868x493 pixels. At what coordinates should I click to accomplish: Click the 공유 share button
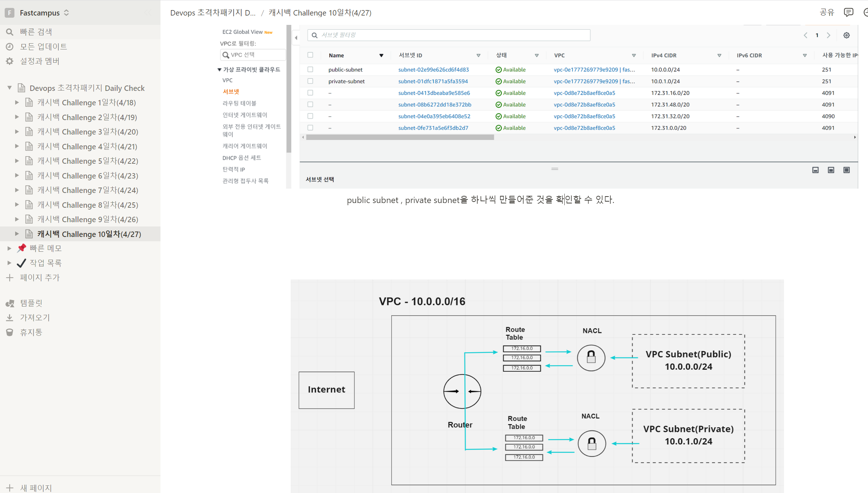pyautogui.click(x=827, y=13)
